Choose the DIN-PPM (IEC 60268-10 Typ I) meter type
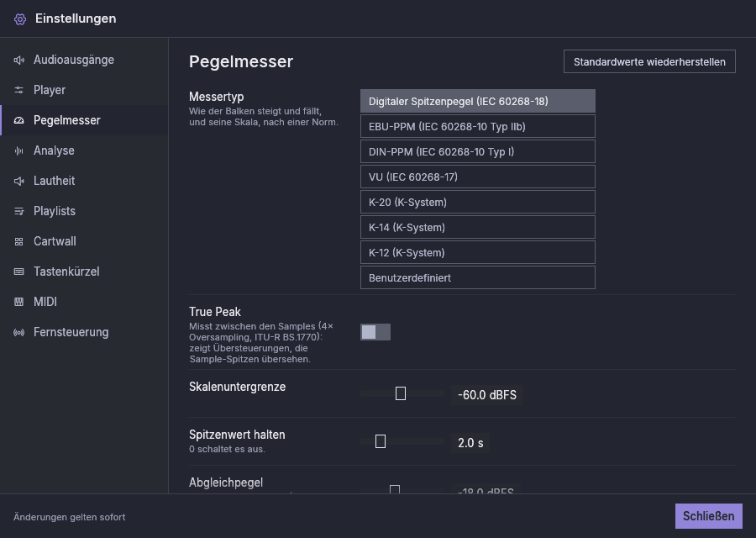 tap(478, 151)
